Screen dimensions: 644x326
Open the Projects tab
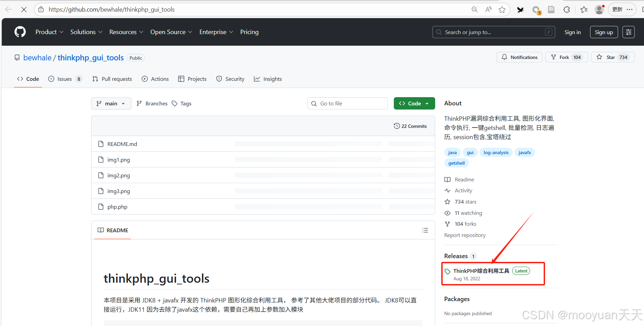tap(192, 79)
